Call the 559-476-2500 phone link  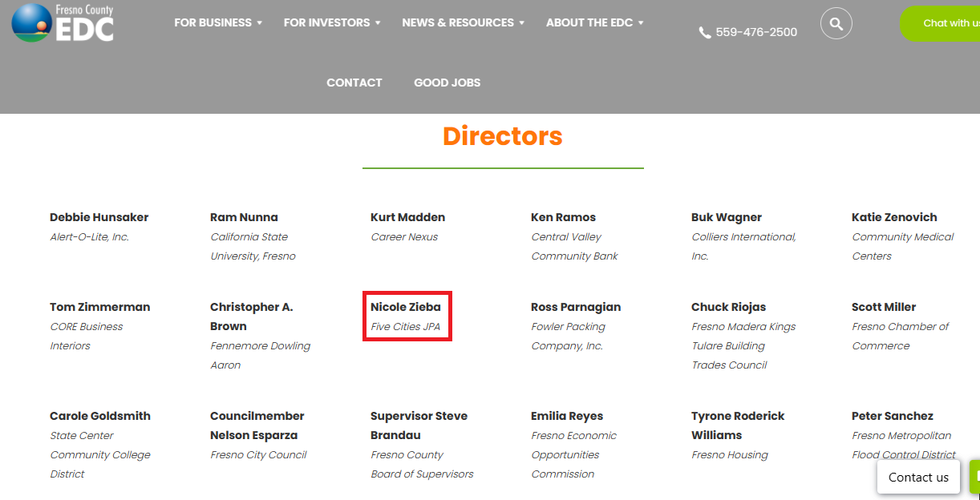pyautogui.click(x=756, y=32)
